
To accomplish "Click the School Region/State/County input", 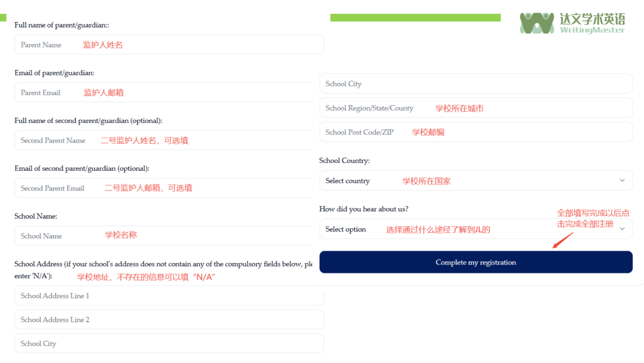I will [477, 107].
